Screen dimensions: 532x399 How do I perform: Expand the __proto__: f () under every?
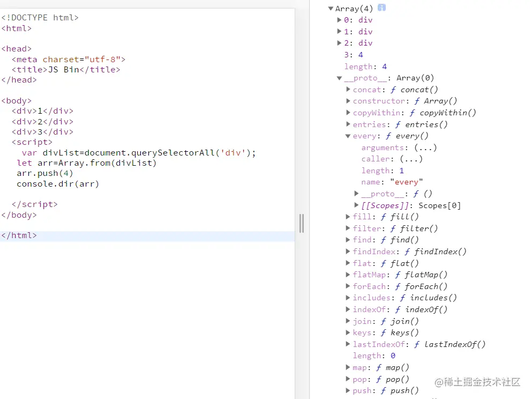(357, 194)
